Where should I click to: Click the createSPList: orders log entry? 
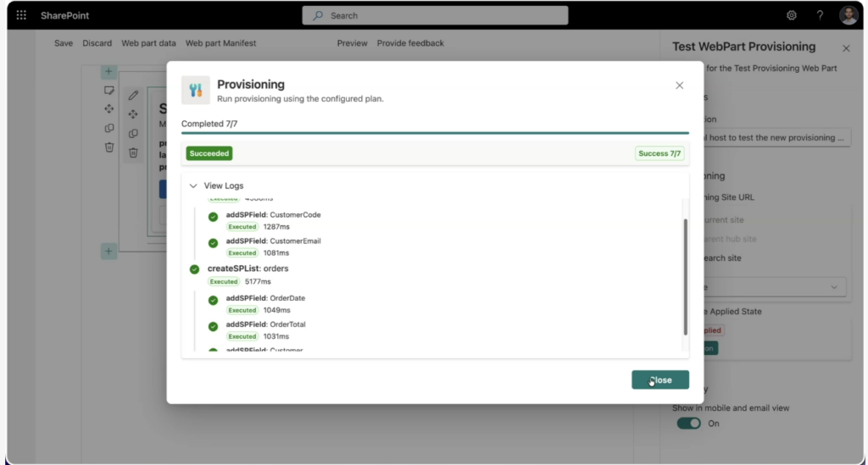click(248, 268)
